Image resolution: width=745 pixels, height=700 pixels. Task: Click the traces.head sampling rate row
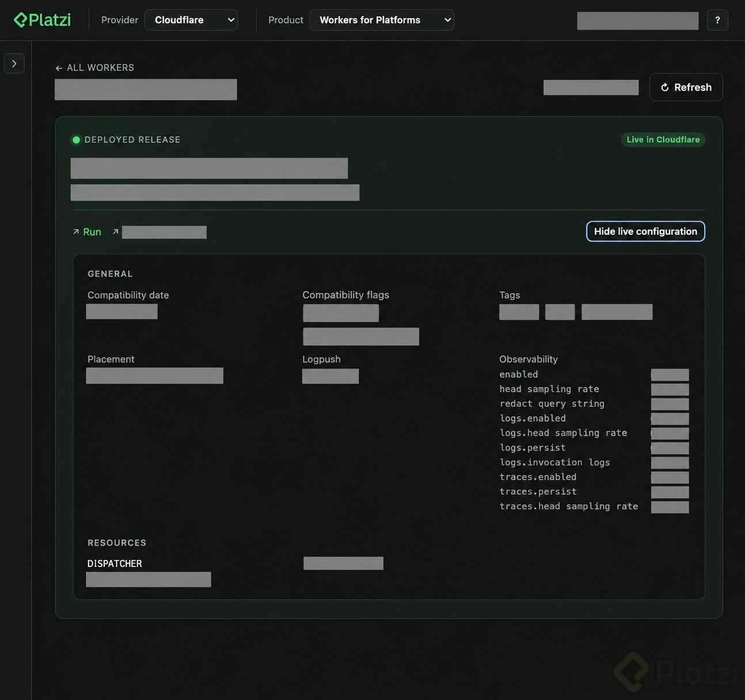coord(594,507)
